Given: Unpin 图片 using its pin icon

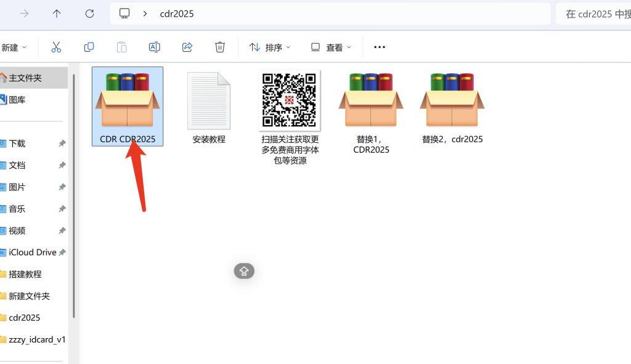Looking at the screenshot, I should 62,187.
